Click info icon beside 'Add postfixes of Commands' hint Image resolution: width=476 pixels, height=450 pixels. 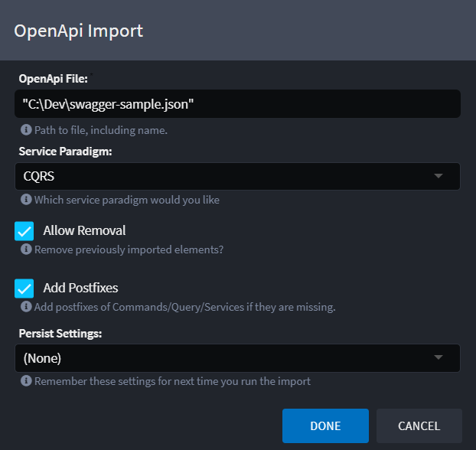[x=26, y=307]
